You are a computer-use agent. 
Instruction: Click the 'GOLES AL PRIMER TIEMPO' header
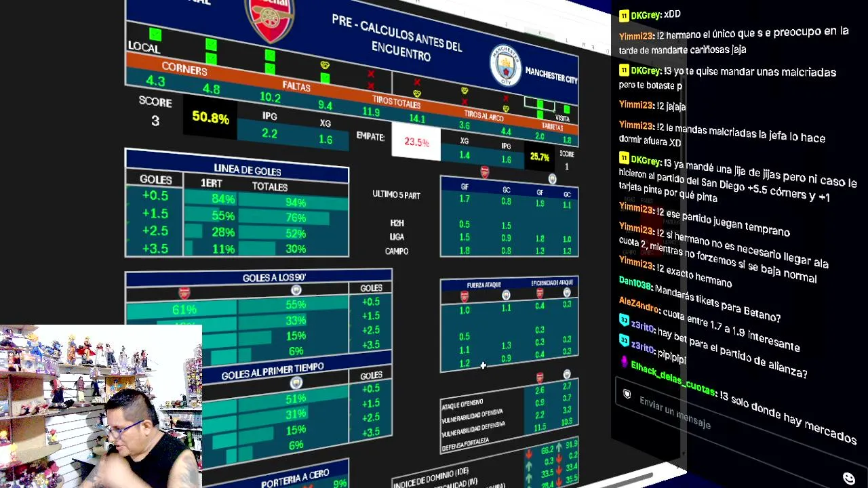pos(273,371)
